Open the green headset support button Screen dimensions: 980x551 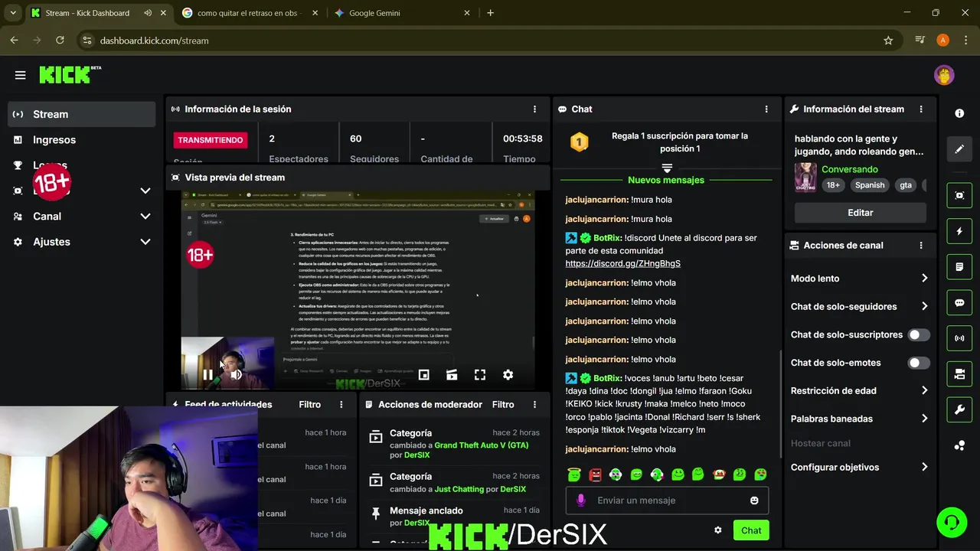click(952, 522)
